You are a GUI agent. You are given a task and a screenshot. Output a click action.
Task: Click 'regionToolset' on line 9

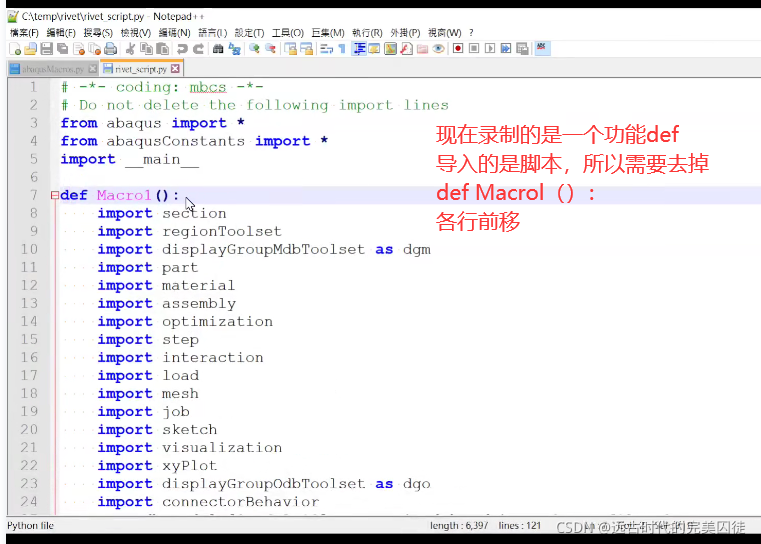[221, 231]
